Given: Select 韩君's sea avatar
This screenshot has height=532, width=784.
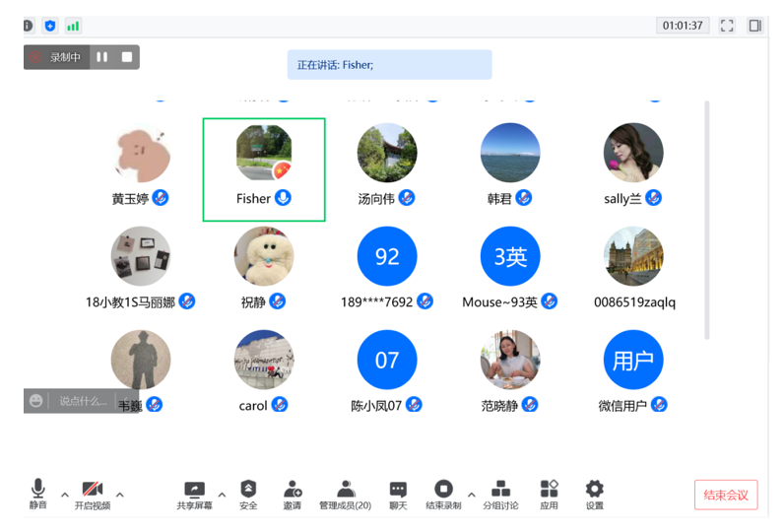Looking at the screenshot, I should coord(510,153).
